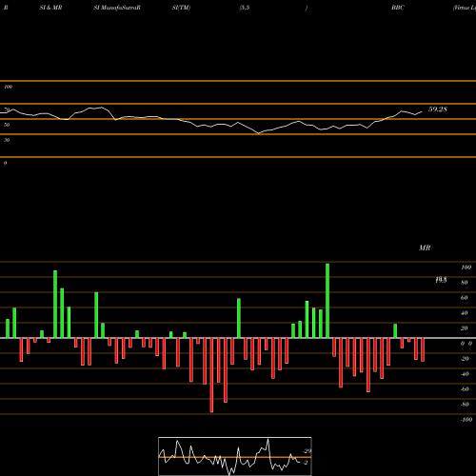Click the -100 axis label on the MR scale
This screenshot has width=476, height=476.
pos(466,420)
